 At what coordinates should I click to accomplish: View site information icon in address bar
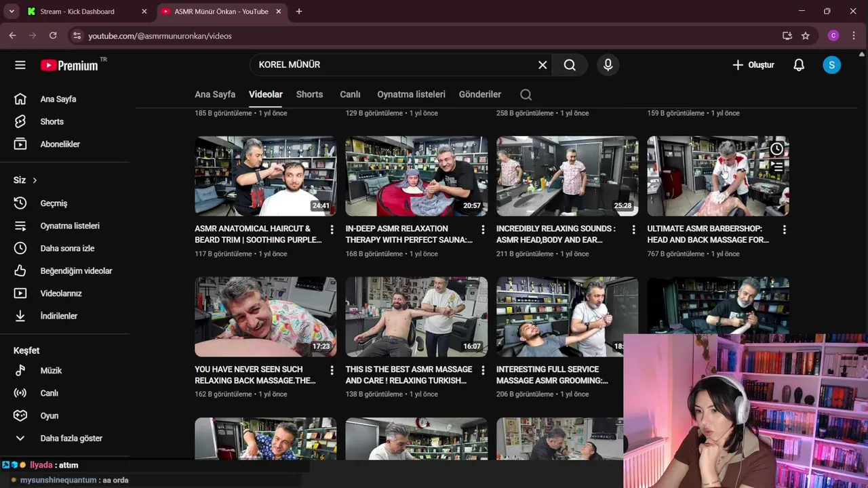coord(77,36)
